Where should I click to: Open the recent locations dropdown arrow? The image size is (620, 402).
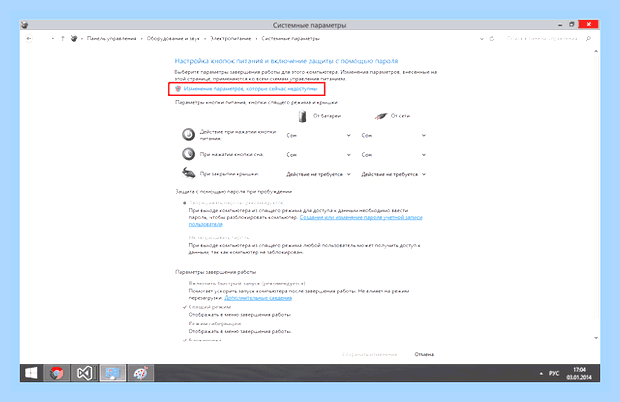pos(53,39)
